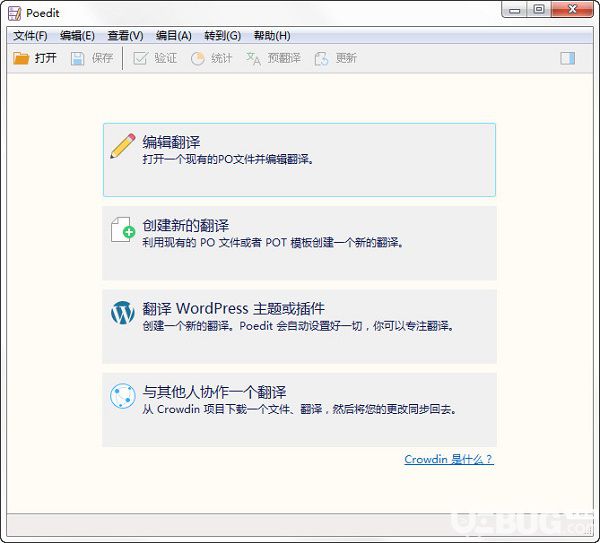This screenshot has width=600, height=543.
Task: Click the 验证 checkmark icon
Action: coord(140,59)
